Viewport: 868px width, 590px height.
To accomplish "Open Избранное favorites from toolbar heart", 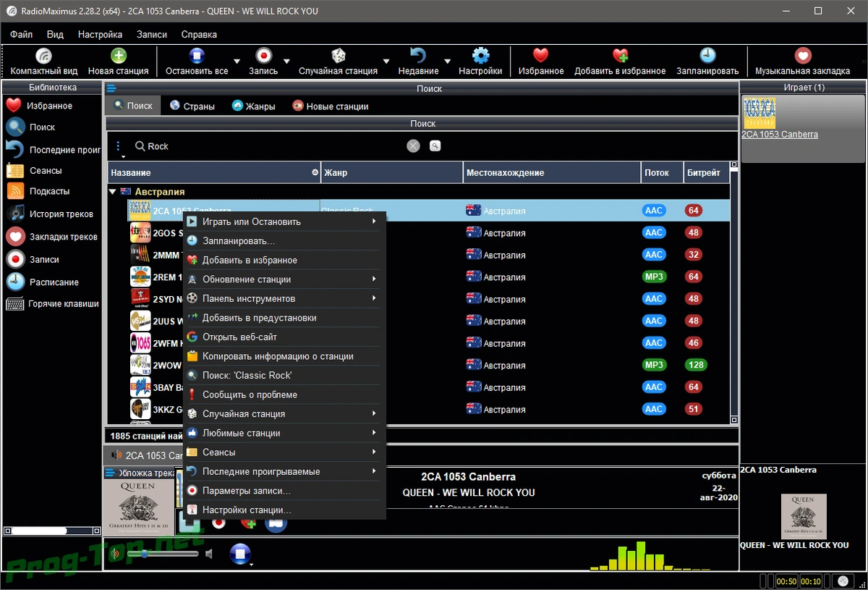I will (541, 62).
